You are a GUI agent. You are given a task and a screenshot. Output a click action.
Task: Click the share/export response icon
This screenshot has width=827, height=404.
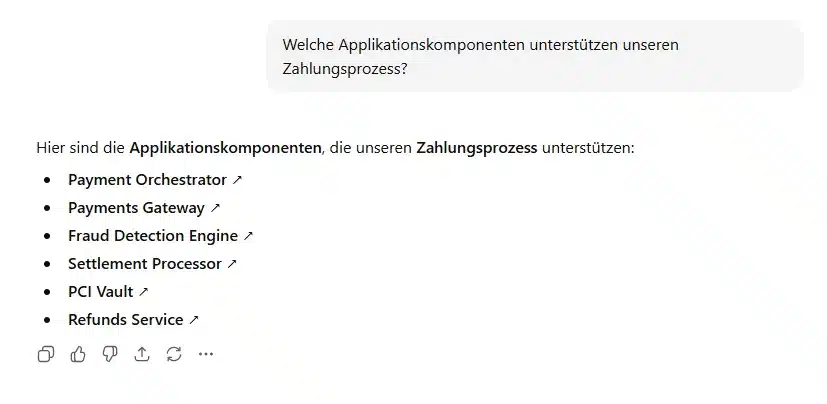[142, 354]
